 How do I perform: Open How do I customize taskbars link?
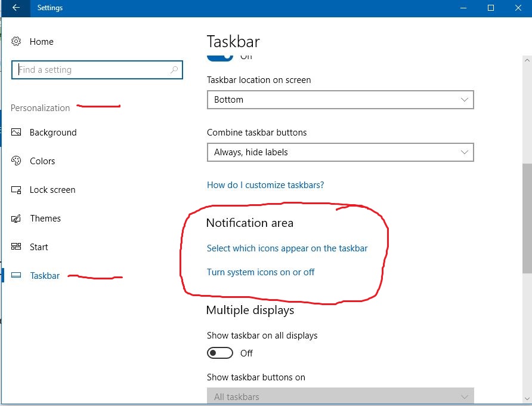265,184
